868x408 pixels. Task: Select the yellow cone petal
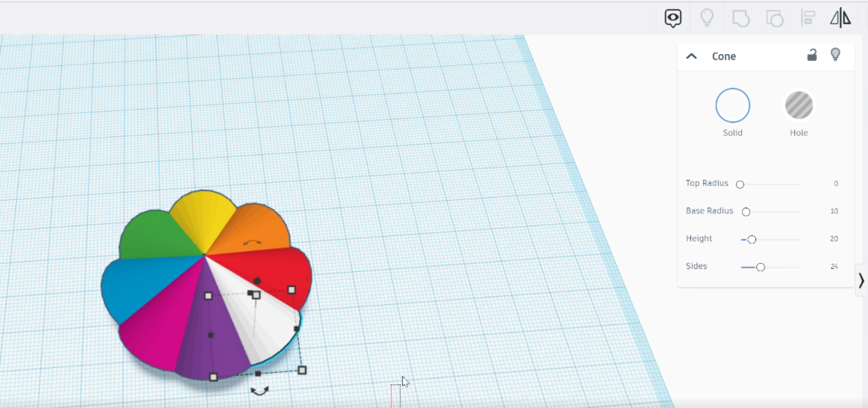click(x=203, y=217)
